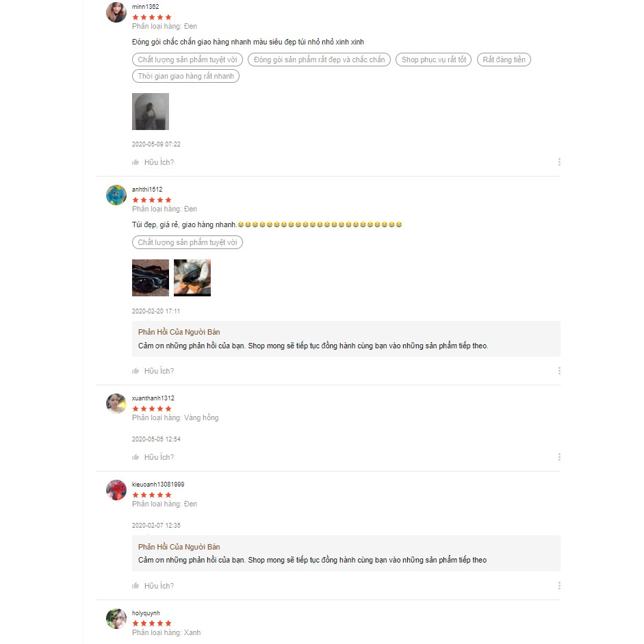View second photo in anhthi1512's review
The height and width of the screenshot is (644, 644).
pos(192,278)
